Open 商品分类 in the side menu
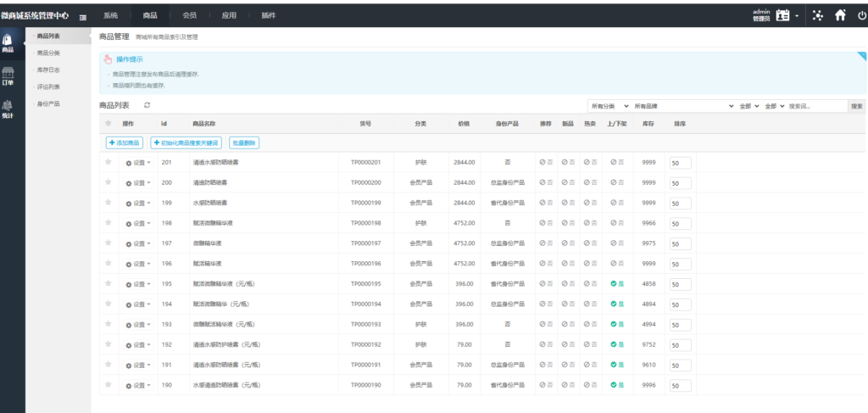The image size is (868, 413). [x=48, y=53]
